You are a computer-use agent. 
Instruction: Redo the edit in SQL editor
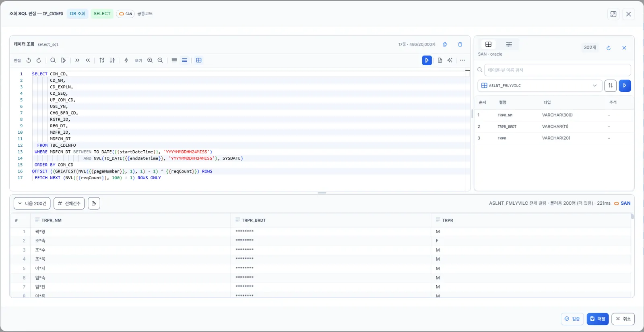(39, 60)
